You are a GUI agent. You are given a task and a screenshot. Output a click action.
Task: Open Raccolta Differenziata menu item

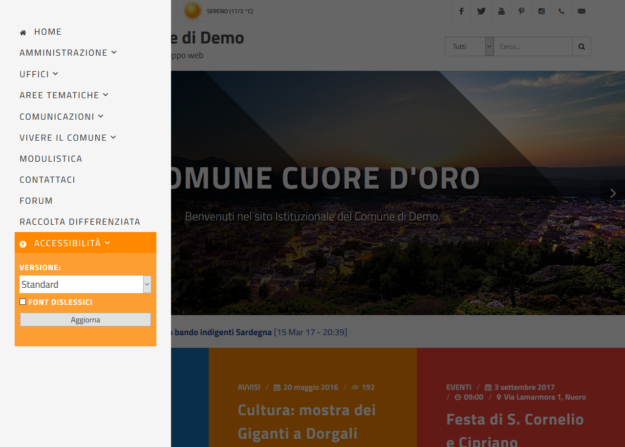pos(79,221)
